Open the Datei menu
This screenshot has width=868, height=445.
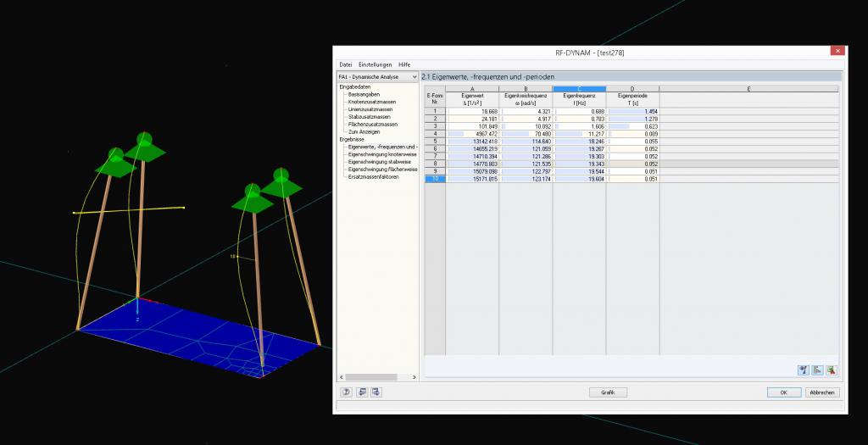[x=346, y=64]
